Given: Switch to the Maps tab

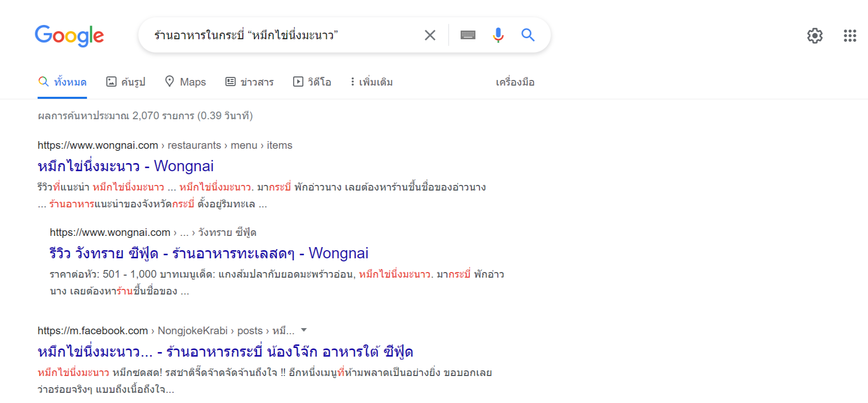Looking at the screenshot, I should click(x=186, y=82).
